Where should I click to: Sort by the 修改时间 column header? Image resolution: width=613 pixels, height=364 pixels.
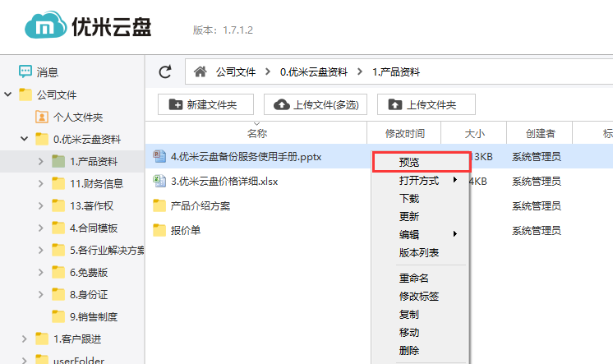coord(404,133)
